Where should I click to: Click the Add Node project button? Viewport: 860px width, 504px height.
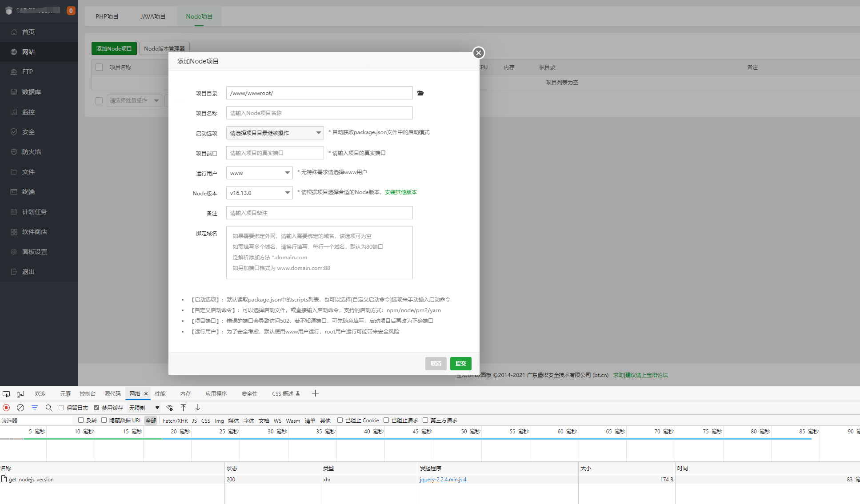pos(114,48)
